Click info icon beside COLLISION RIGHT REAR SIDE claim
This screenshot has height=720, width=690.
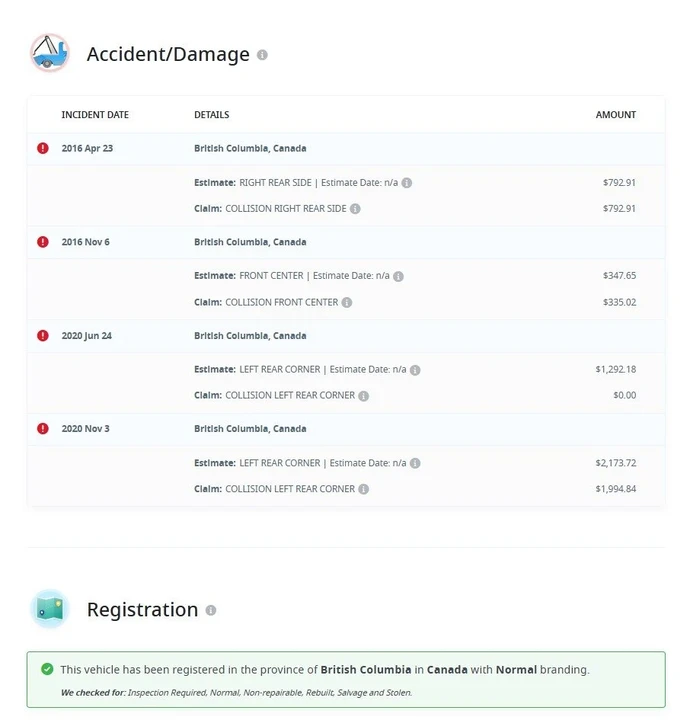point(355,209)
